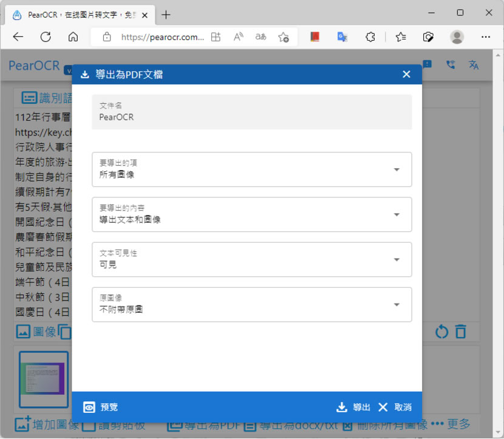
Task: Click the 圖像 image panel icon
Action: [x=23, y=332]
